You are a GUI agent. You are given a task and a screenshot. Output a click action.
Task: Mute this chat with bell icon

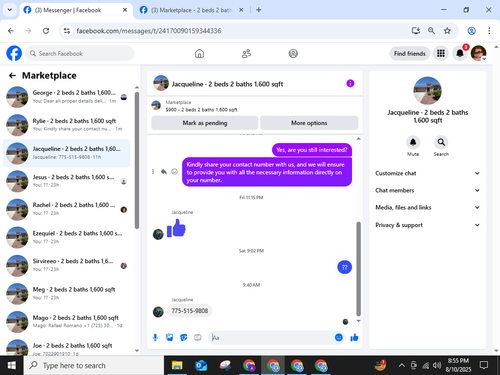click(413, 142)
